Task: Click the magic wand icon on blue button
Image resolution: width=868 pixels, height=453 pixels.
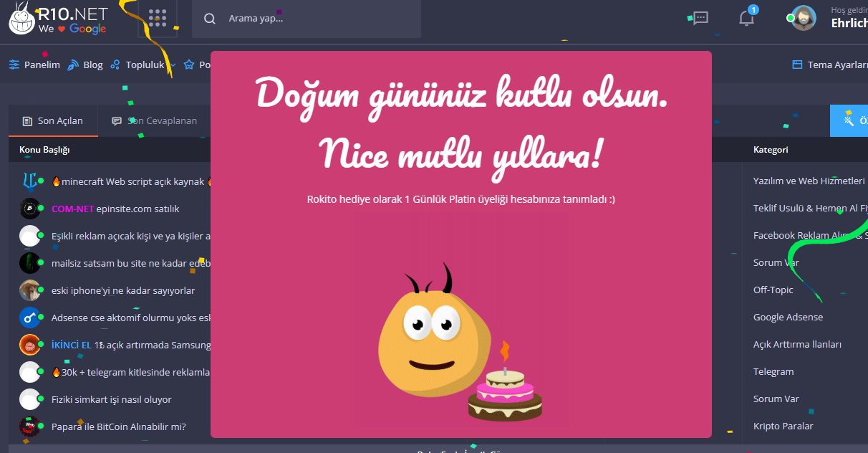Action: (849, 120)
